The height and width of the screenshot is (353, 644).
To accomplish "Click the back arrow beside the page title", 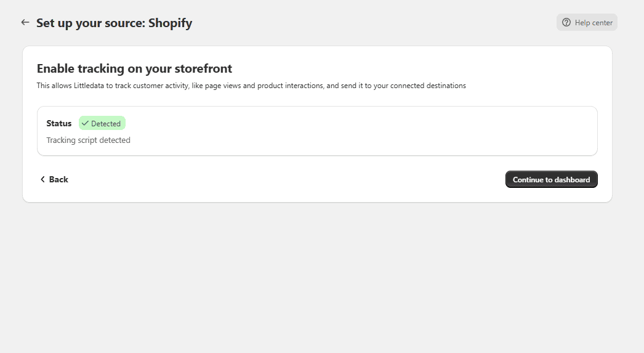I will point(25,23).
